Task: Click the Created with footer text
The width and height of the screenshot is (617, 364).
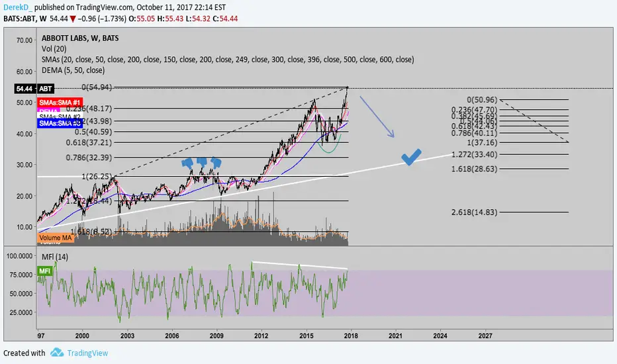Action: coord(24,353)
